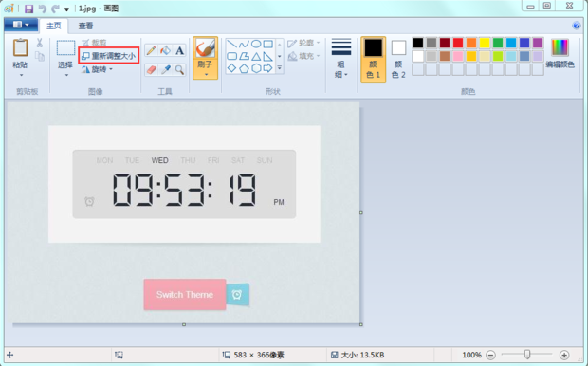Select the Eraser tool
Image resolution: width=588 pixels, height=366 pixels.
(x=151, y=69)
